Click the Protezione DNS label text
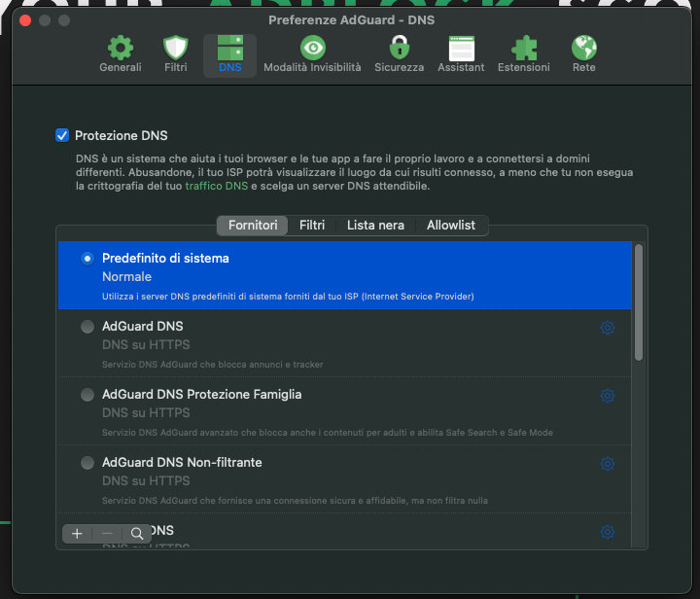This screenshot has height=599, width=700. (121, 136)
